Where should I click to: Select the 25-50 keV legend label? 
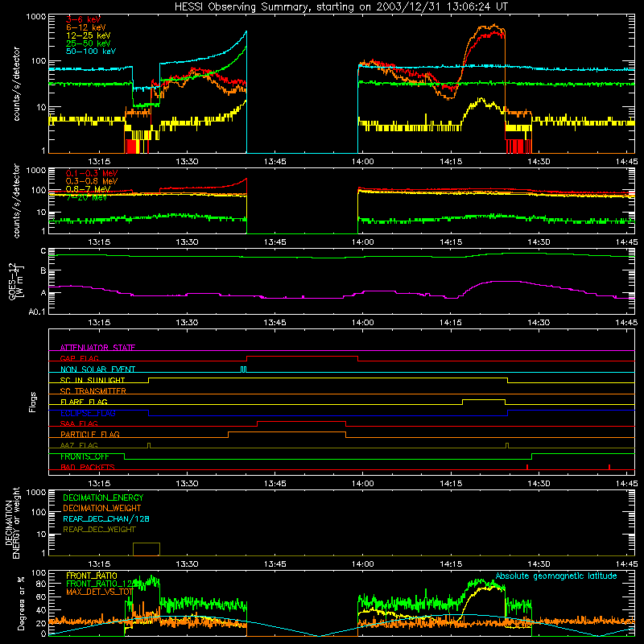(88, 43)
